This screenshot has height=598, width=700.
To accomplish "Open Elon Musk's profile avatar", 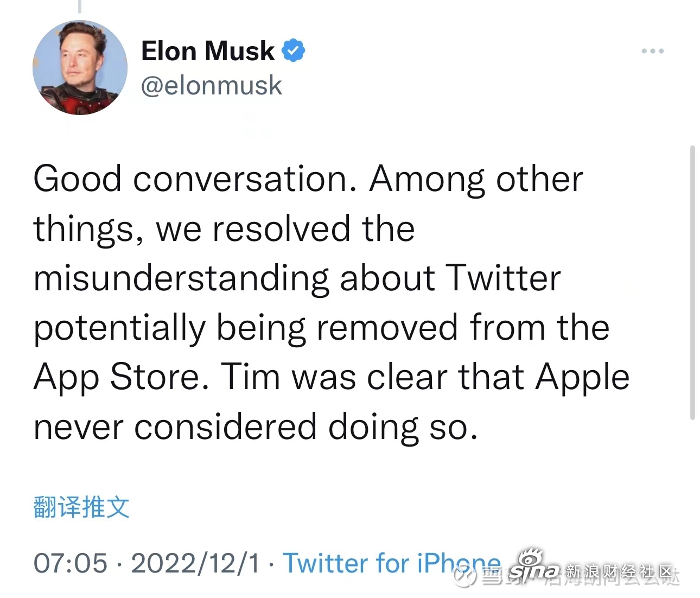I will pos(80,68).
